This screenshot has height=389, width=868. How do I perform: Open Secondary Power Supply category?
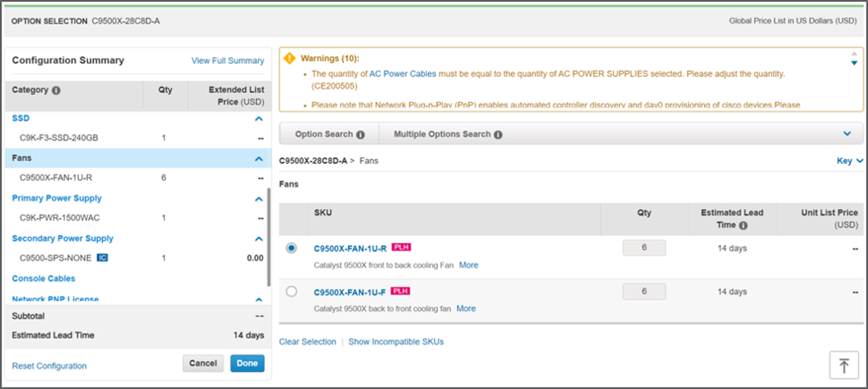click(63, 239)
